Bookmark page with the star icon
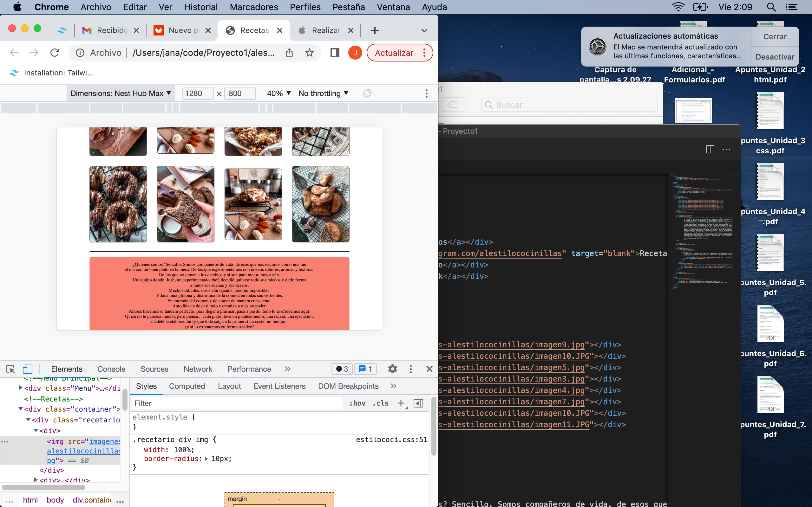 [x=309, y=53]
